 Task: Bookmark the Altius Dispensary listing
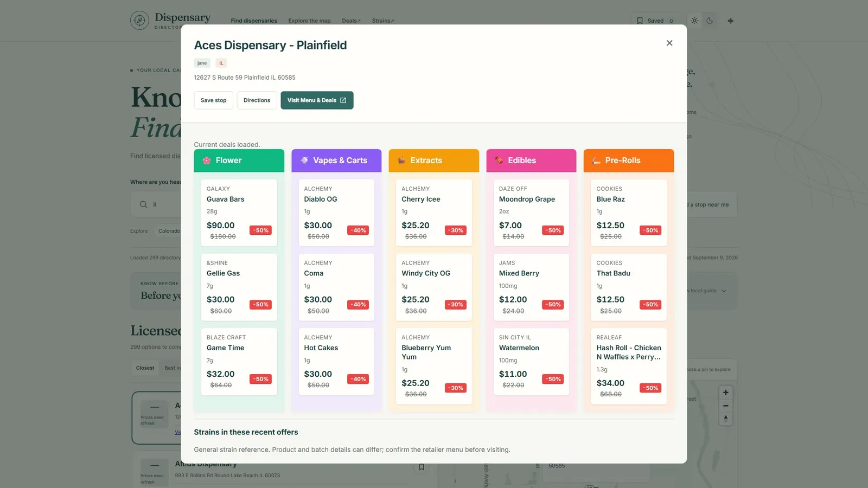[x=422, y=467]
